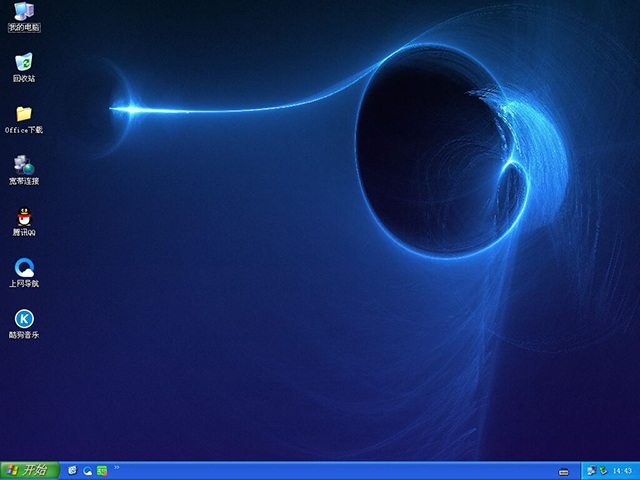Click the keyboard input method indicator
The width and height of the screenshot is (640, 480).
[564, 471]
